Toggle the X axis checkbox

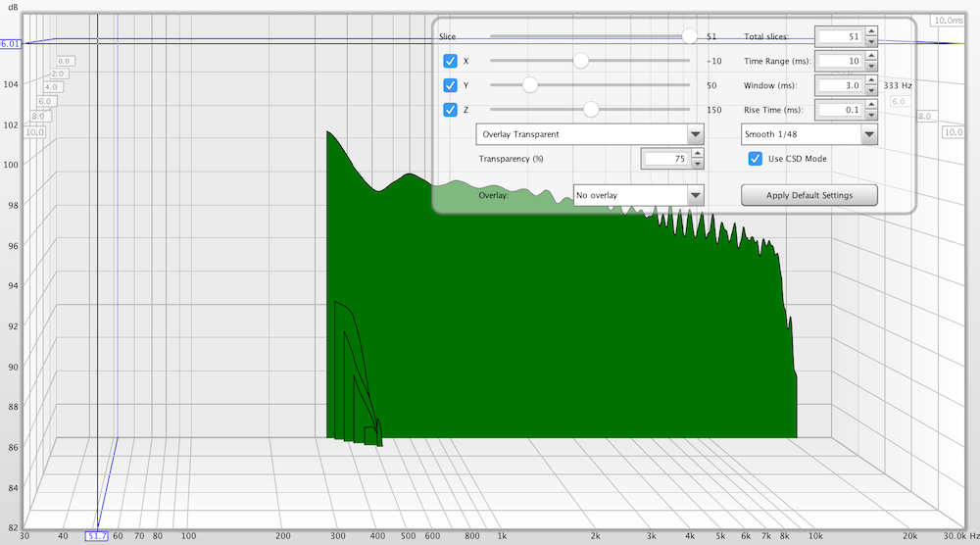point(450,61)
